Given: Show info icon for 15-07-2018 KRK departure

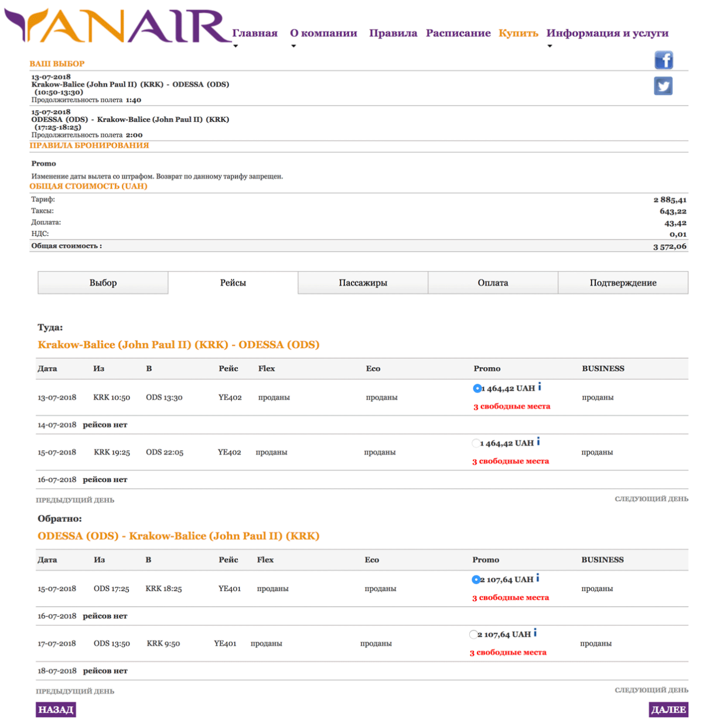Looking at the screenshot, I should pos(538,442).
